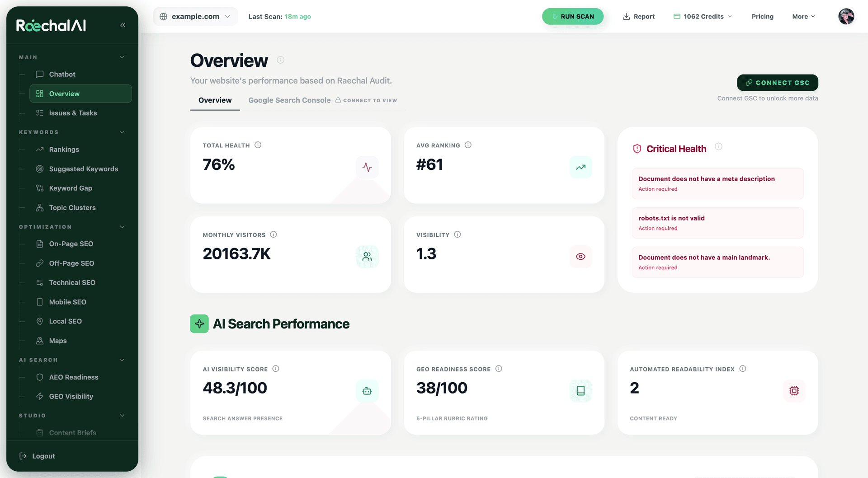Image resolution: width=868 pixels, height=478 pixels.
Task: Click the GEO Readiness Score info icon
Action: click(499, 369)
